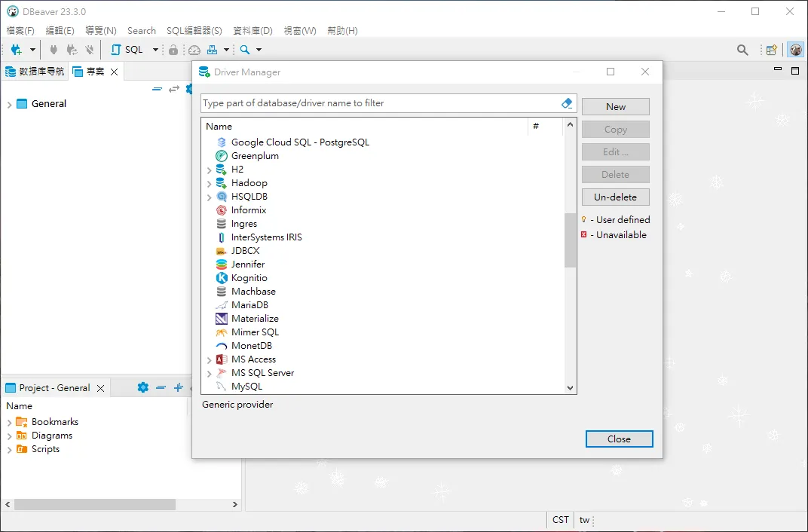This screenshot has height=532, width=808.
Task: Expand the HSQLDB driver group
Action: coord(210,197)
